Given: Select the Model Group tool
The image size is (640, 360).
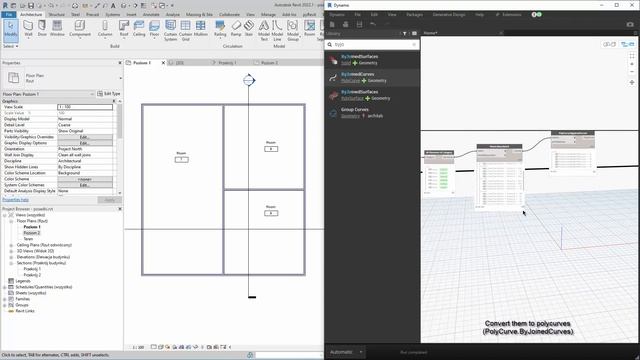Looking at the screenshot, I should [x=293, y=31].
